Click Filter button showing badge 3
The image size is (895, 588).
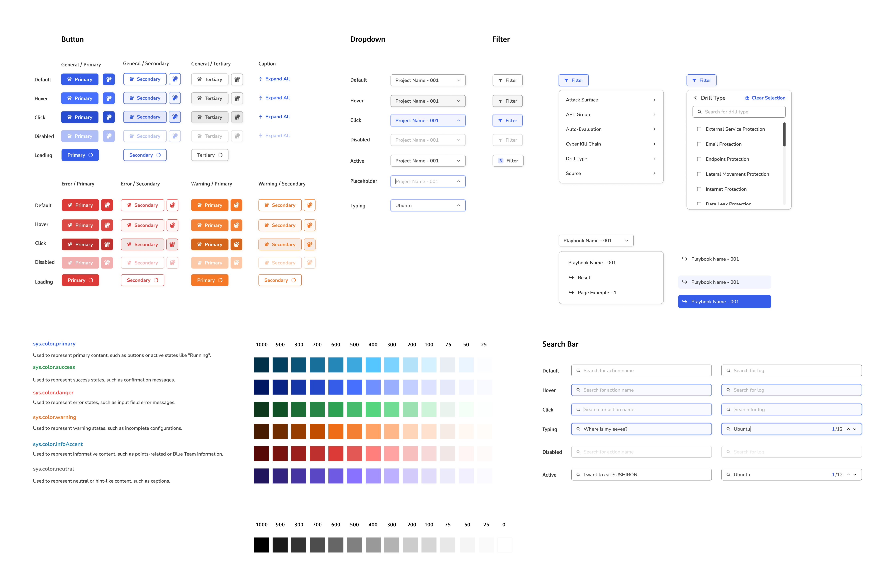point(508,160)
